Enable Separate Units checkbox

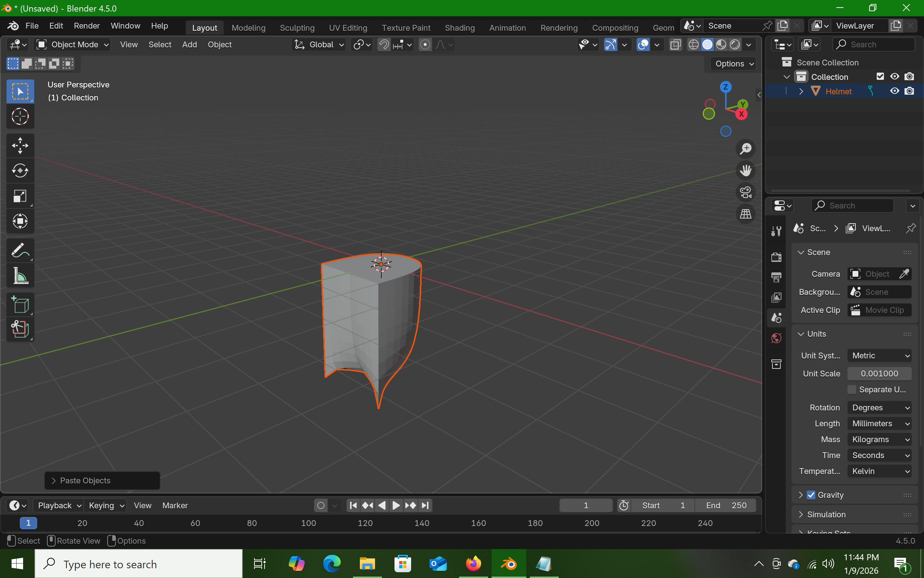[852, 389]
